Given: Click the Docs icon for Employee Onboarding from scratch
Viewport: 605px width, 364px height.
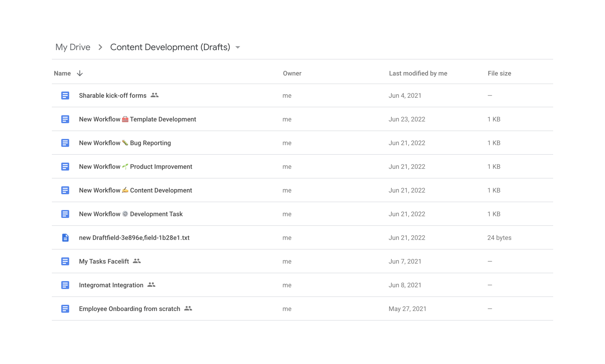Looking at the screenshot, I should point(65,309).
